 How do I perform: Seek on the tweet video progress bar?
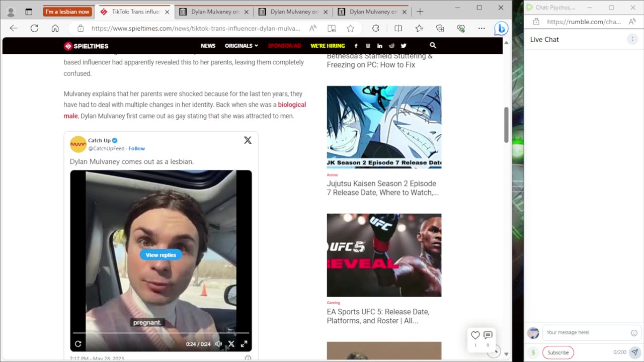point(161,333)
